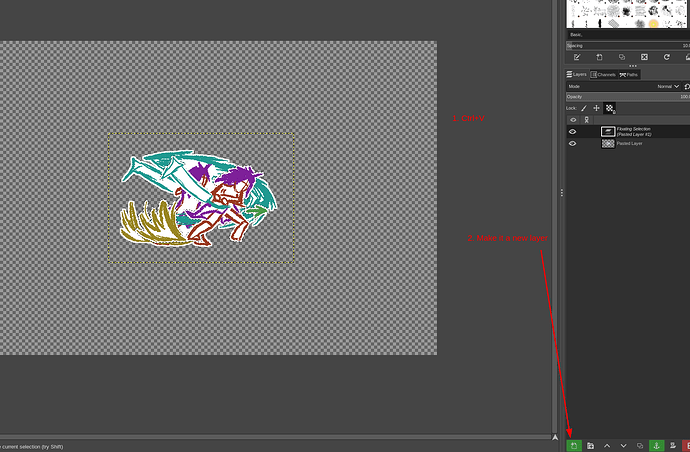Create a new brush

599,57
